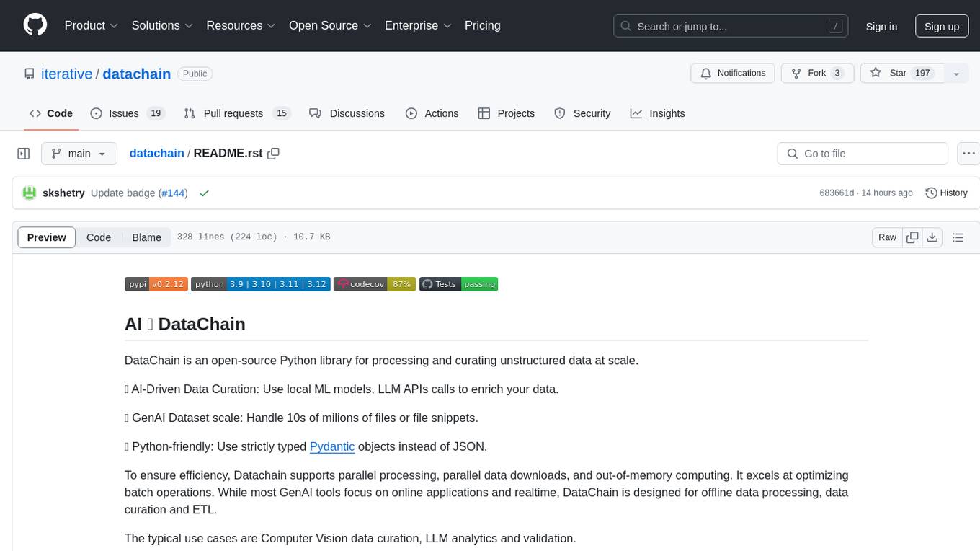980x551 pixels.
Task: Open the datachain repository link in the header
Action: click(x=136, y=74)
